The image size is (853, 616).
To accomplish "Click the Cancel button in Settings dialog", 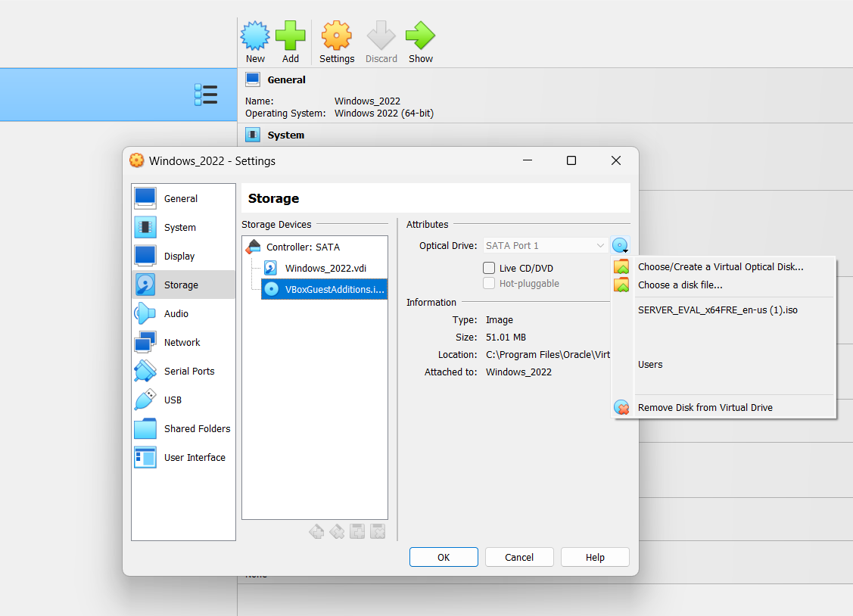I will point(519,557).
